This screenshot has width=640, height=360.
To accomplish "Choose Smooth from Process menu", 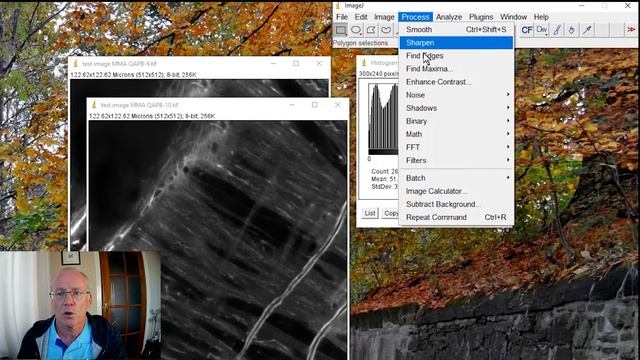I will 456,29.
